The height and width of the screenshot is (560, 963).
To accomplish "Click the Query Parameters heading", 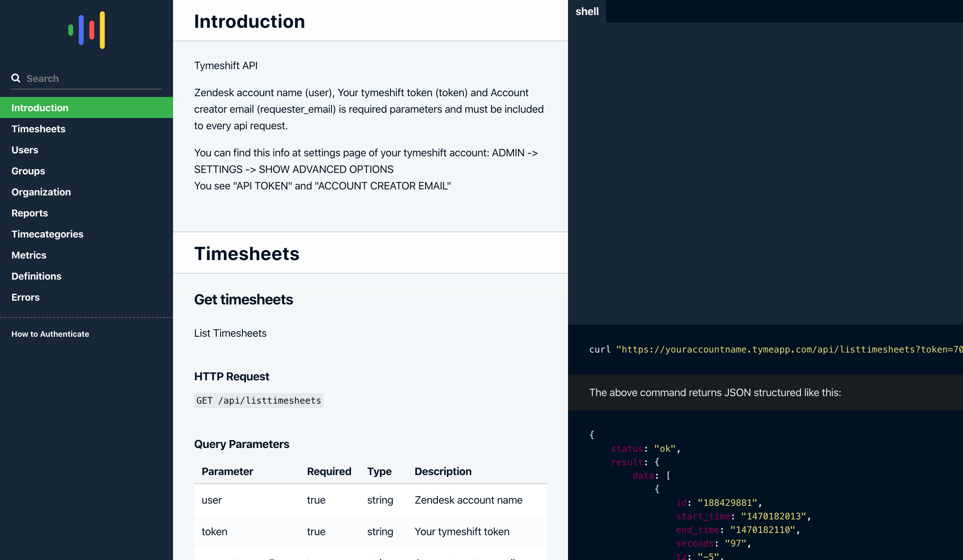I will point(242,444).
